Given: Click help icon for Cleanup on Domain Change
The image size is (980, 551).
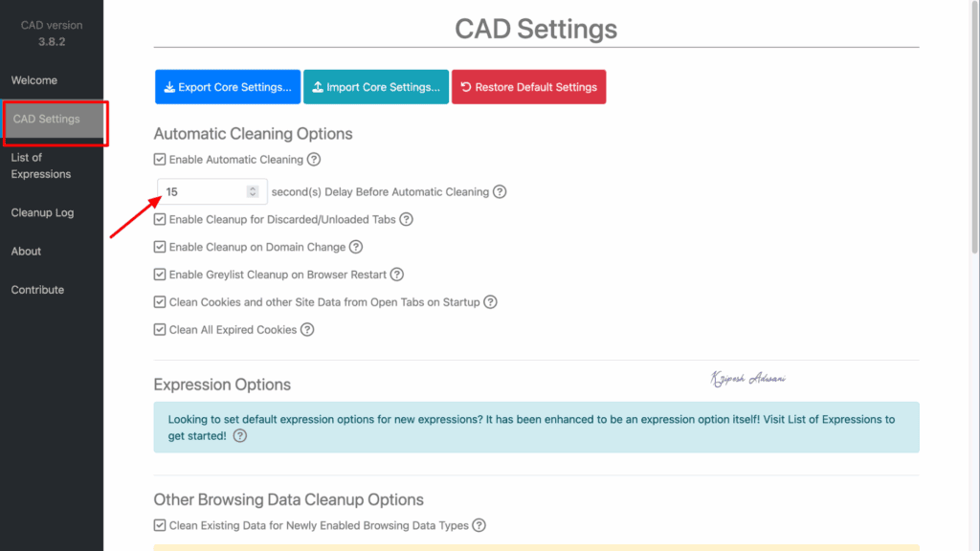Looking at the screenshot, I should tap(356, 247).
